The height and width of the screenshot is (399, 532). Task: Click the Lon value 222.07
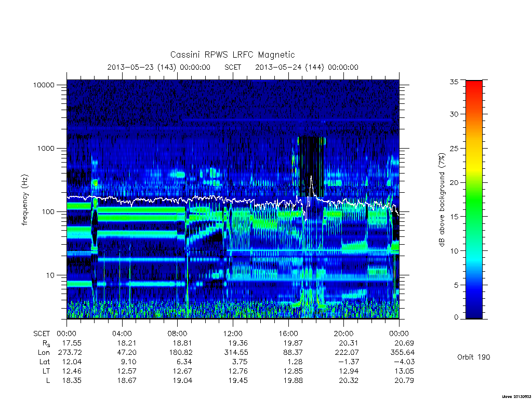click(x=347, y=353)
